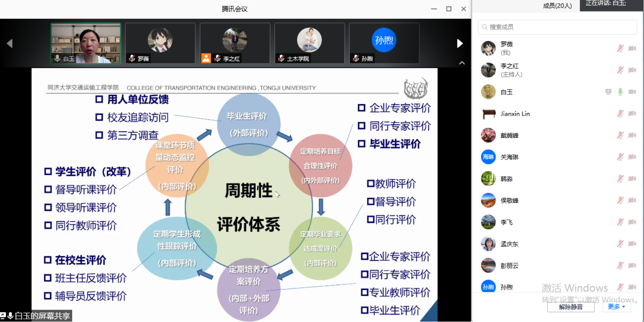Image resolution: width=644 pixels, height=322 pixels.
Task: Open the 更多 dropdown menu
Action: [616, 307]
